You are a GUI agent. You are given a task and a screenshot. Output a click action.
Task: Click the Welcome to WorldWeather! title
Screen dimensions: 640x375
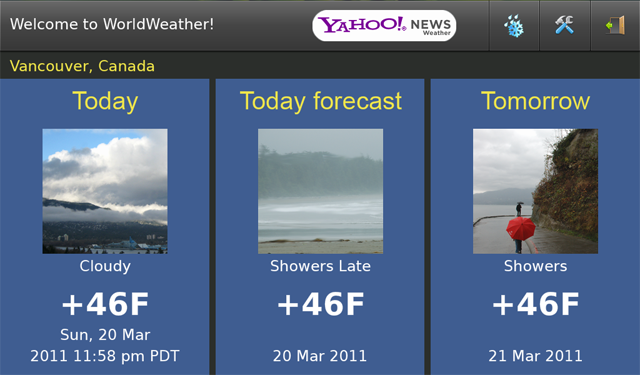pyautogui.click(x=112, y=24)
